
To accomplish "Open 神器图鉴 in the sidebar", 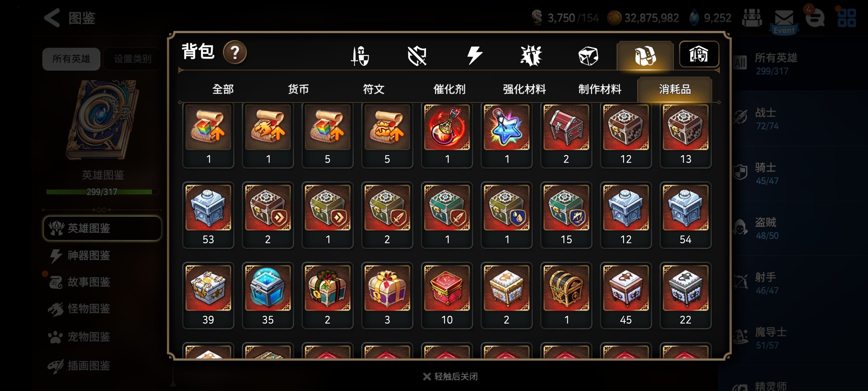I will [x=89, y=255].
